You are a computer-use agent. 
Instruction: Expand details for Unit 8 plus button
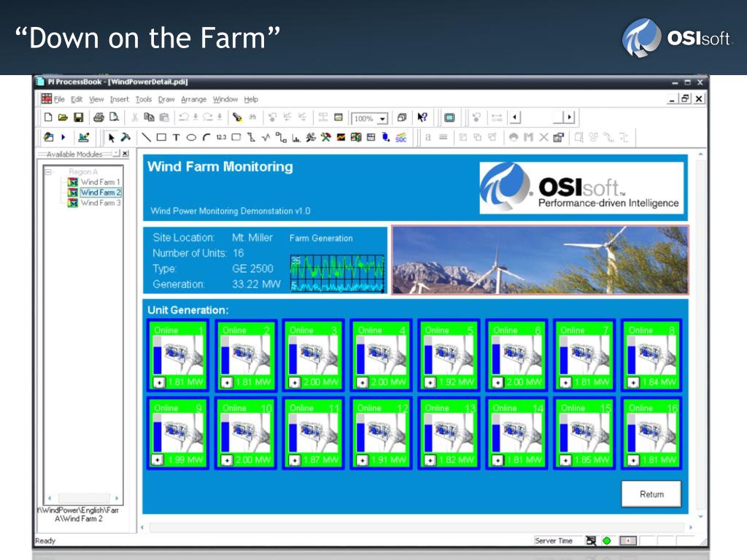point(633,382)
